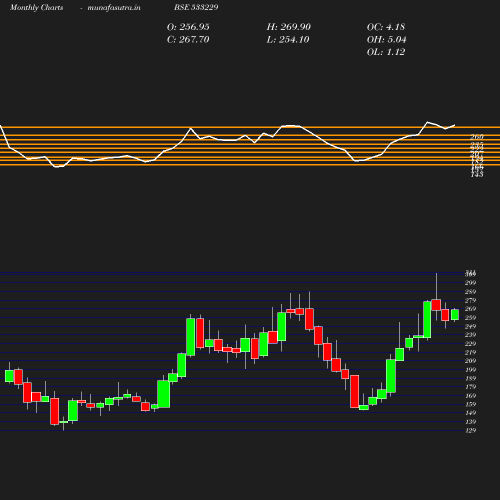Click the 129 price axis label
The image size is (500, 500).
point(470,430)
